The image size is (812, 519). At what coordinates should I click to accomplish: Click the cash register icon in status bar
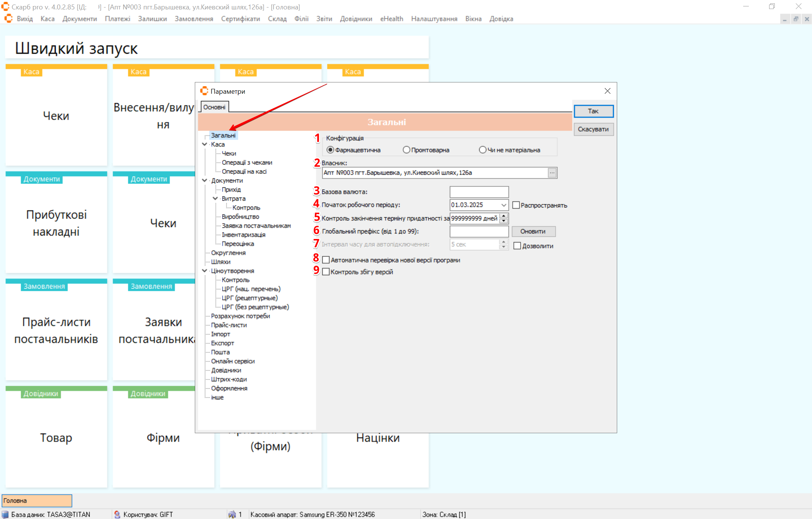(232, 514)
